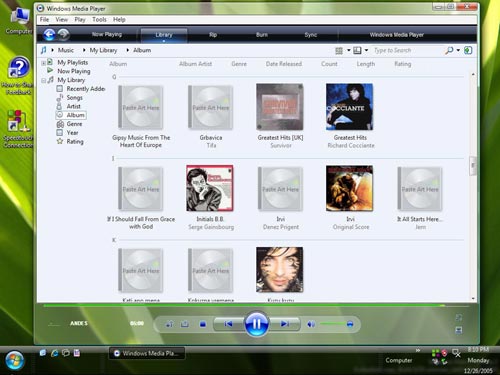Screen dimensions: 500x375
Task: Open the view options dropdown arrow
Action: click(366, 50)
